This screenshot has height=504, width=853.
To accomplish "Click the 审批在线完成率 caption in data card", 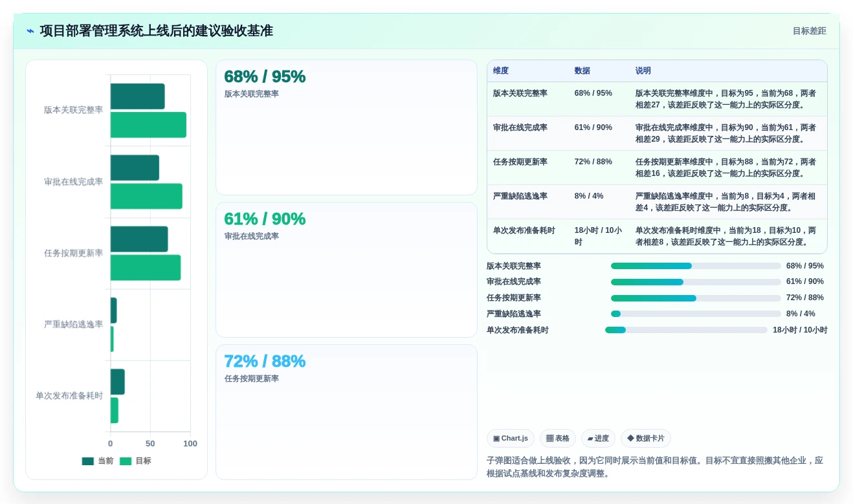I will click(x=252, y=237).
